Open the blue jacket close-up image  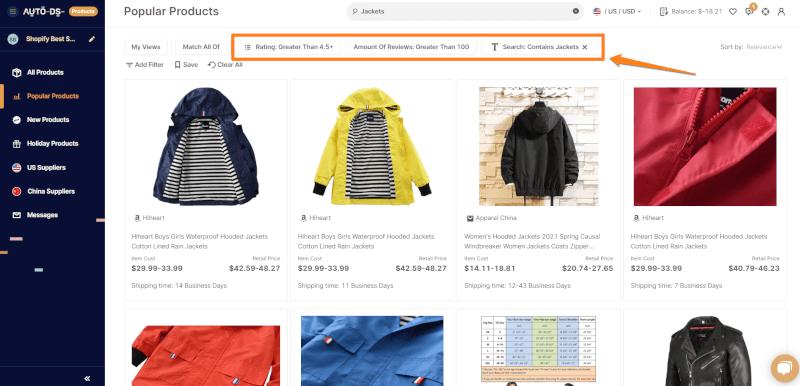point(372,351)
